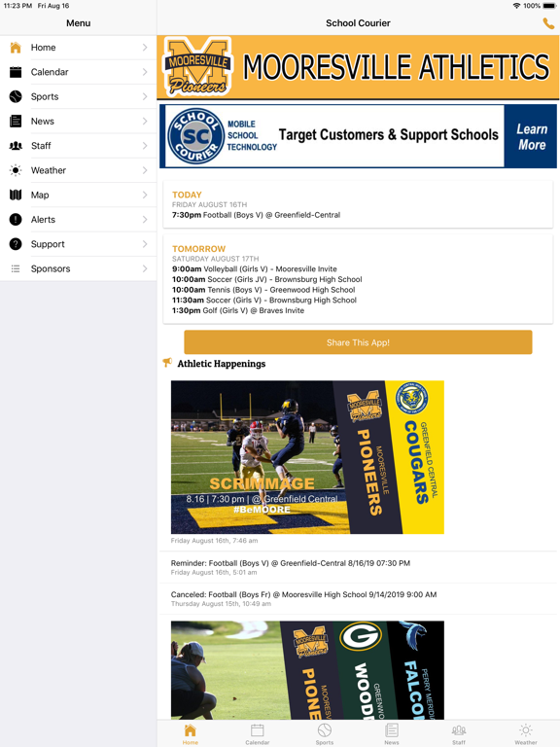Viewport: 560px width, 747px height.
Task: Expand the Map row chevron
Action: [x=145, y=195]
